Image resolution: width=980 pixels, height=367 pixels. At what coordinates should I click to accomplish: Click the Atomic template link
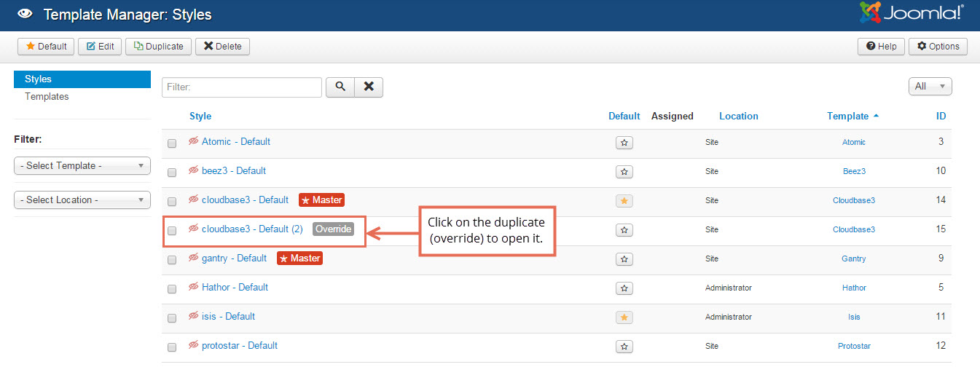pos(854,142)
